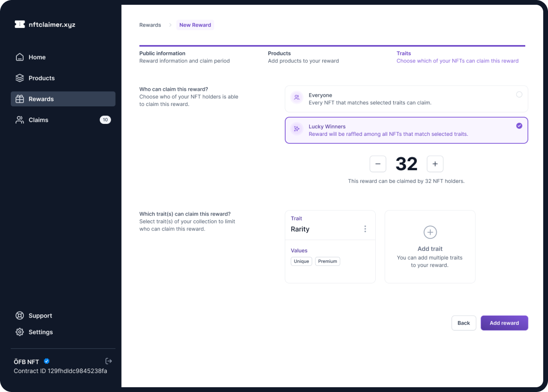
Task: Open Settings via the gear icon
Action: [x=20, y=332]
